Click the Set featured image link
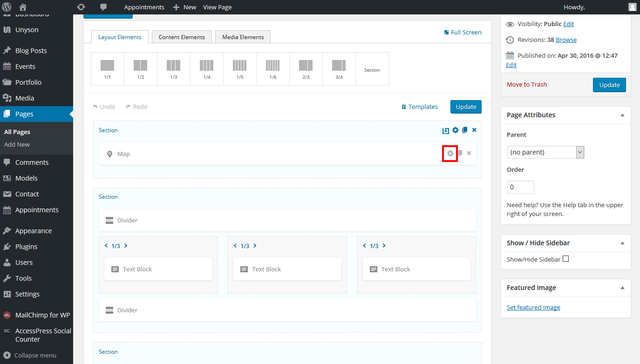Viewport: 640px width, 364px height. tap(533, 307)
